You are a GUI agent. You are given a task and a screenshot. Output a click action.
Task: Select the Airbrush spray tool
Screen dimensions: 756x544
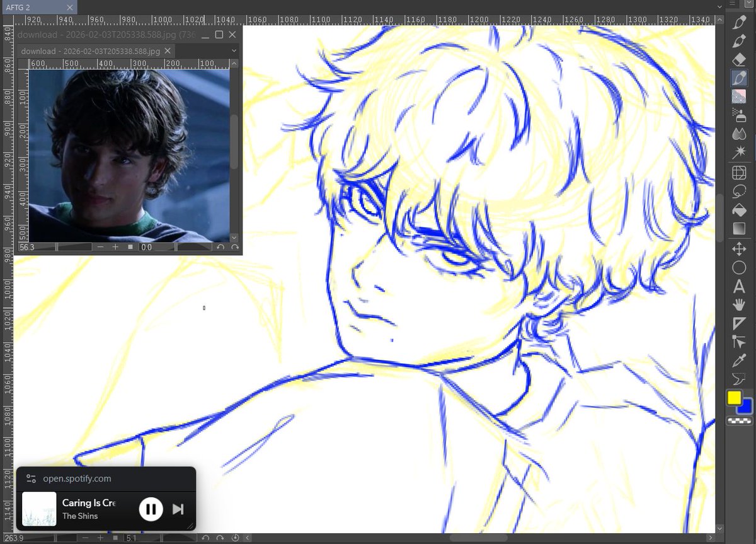(x=739, y=115)
